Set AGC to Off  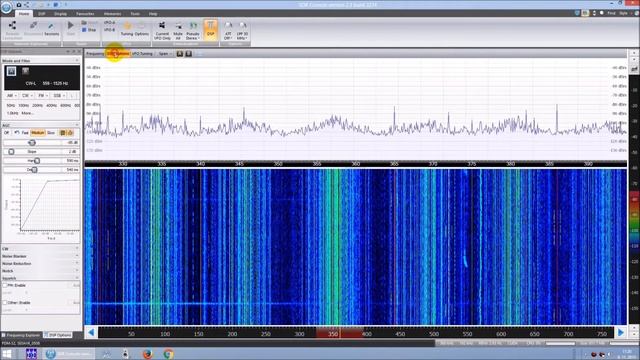tap(6, 133)
